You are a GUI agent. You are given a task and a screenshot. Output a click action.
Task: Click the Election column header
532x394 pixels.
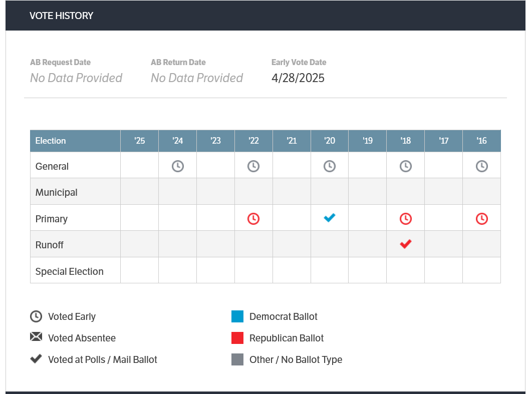click(x=75, y=141)
